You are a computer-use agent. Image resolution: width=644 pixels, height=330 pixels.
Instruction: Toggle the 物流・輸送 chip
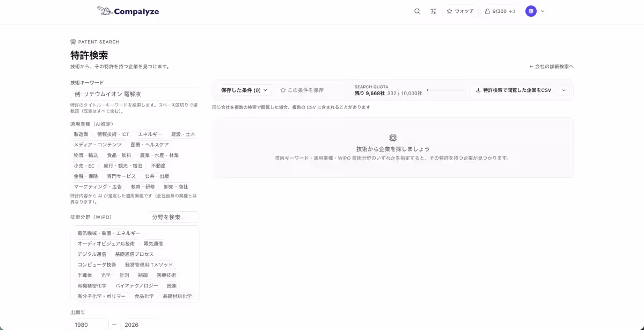point(86,155)
